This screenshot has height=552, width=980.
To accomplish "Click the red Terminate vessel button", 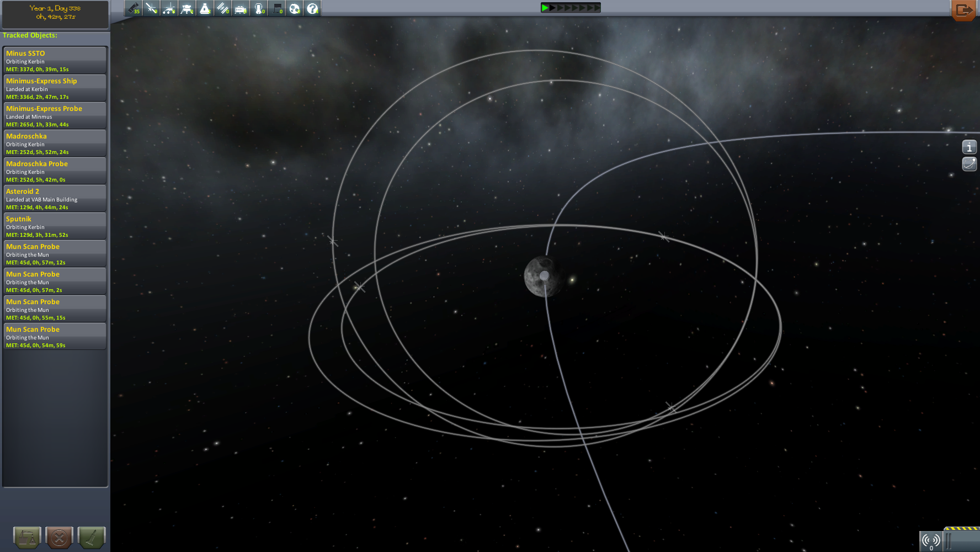I will [60, 537].
